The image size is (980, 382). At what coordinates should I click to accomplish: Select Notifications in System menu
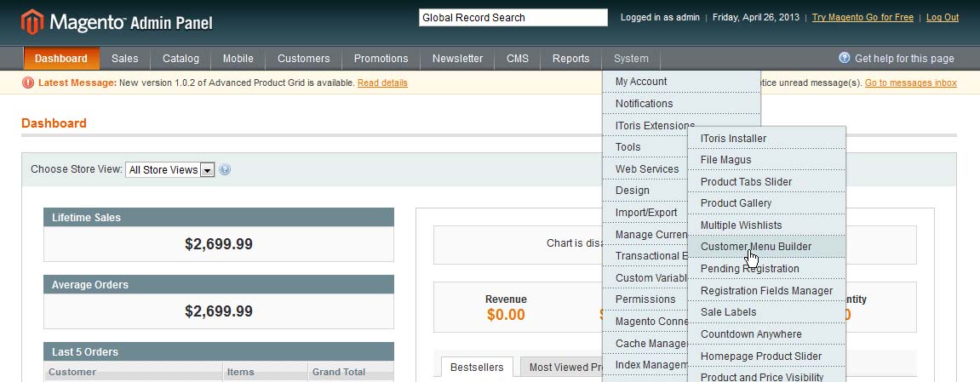[681, 104]
